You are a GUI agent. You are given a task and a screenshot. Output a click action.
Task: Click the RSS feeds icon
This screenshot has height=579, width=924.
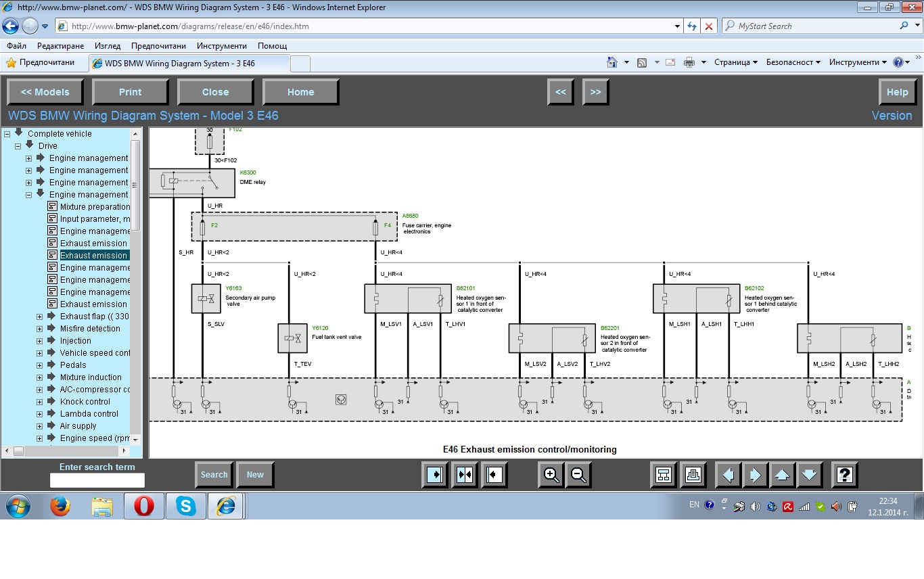(x=642, y=62)
